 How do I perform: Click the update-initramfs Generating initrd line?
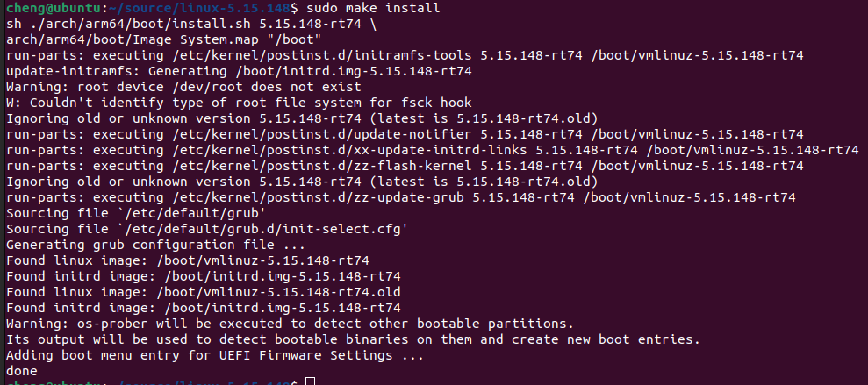click(x=239, y=72)
